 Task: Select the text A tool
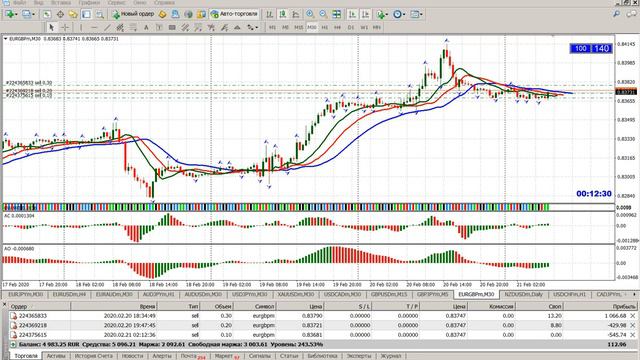click(x=146, y=27)
